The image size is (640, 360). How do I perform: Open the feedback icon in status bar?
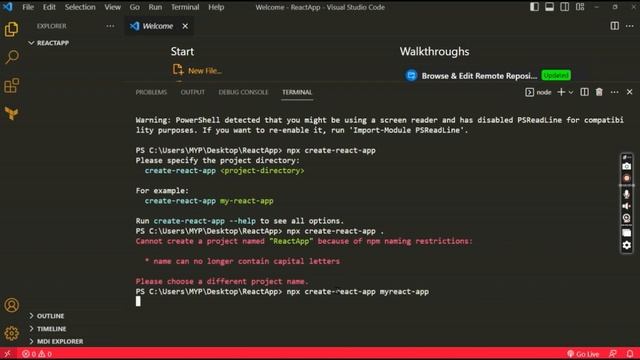pos(613,354)
